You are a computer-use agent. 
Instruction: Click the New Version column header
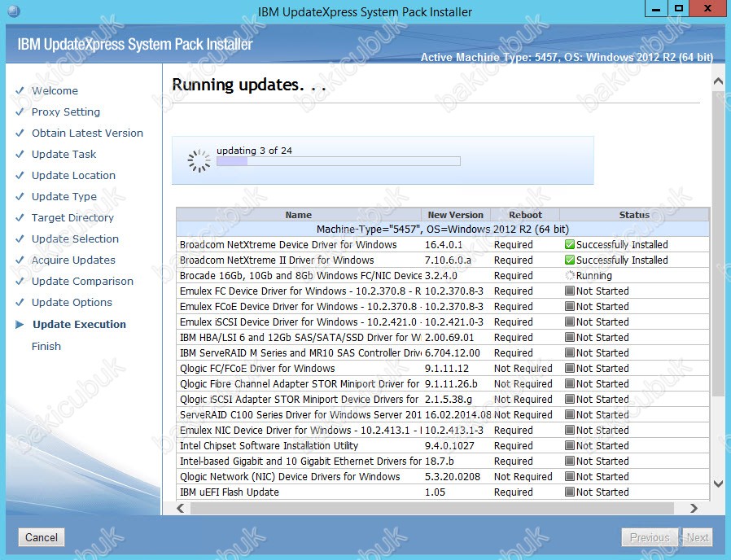(456, 215)
